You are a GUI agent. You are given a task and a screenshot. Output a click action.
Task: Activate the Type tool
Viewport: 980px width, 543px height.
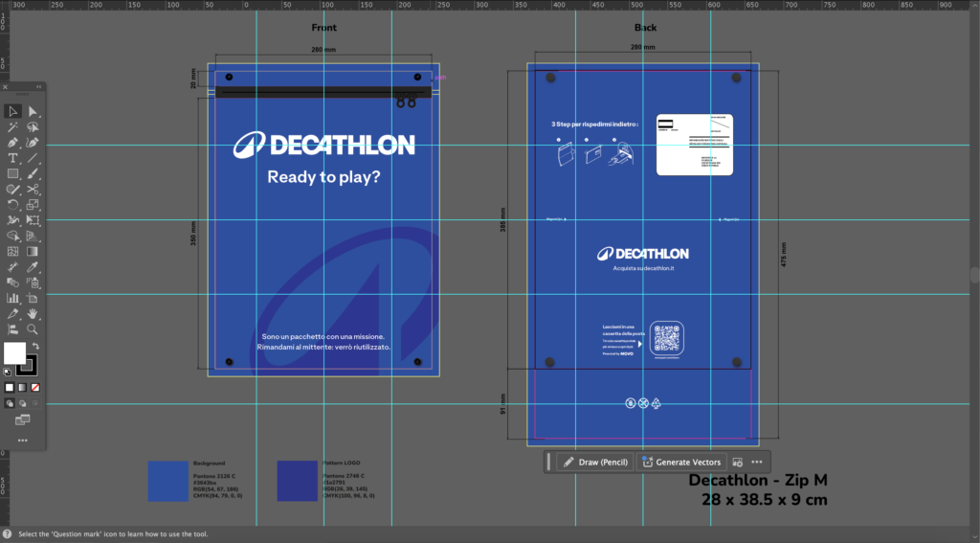(12, 158)
